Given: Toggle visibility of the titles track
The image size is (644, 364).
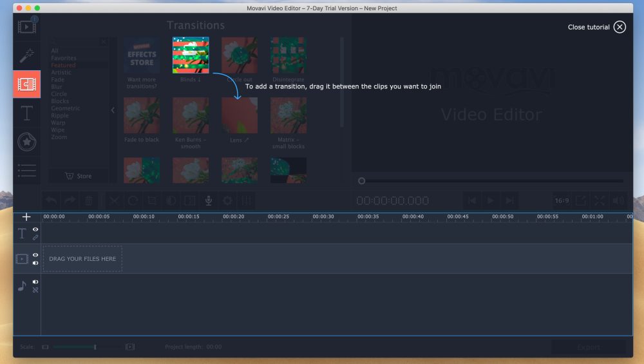Looking at the screenshot, I should click(35, 229).
